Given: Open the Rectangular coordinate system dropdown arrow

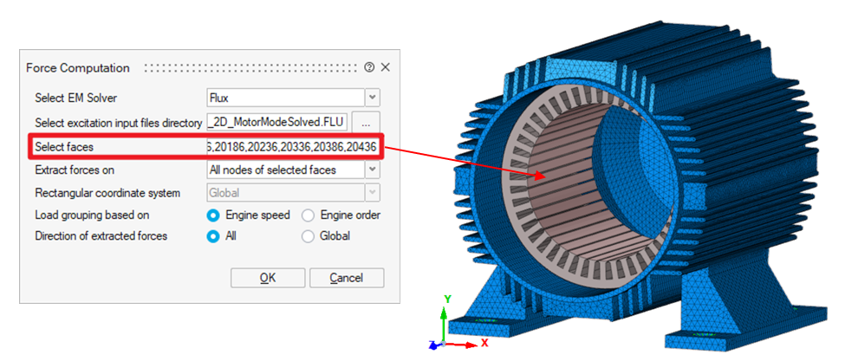Looking at the screenshot, I should tap(373, 193).
